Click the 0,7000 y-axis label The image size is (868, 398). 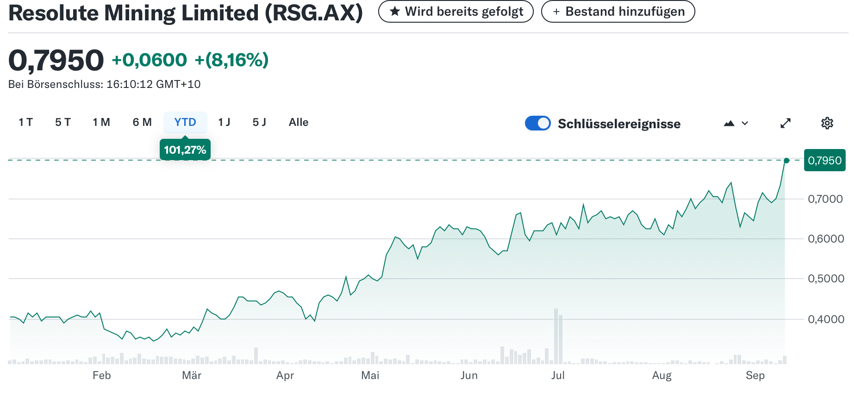[x=826, y=199]
